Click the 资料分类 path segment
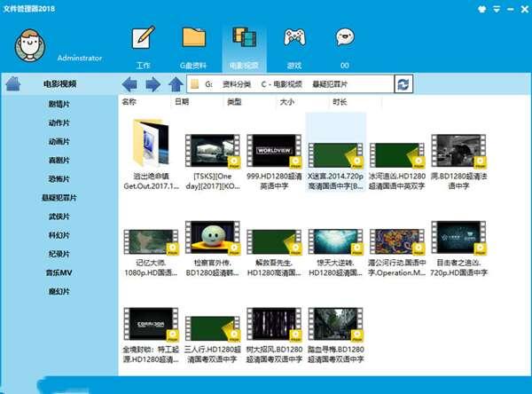 [235, 84]
